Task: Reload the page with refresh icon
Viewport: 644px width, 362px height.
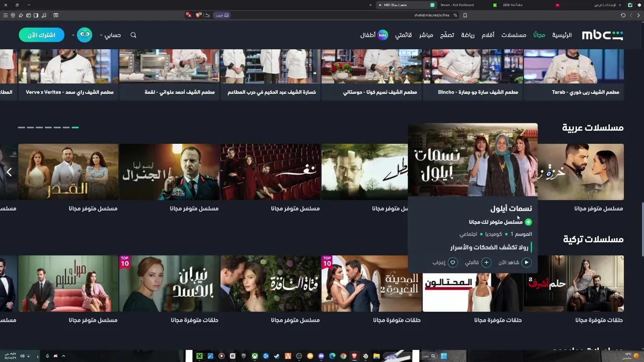Action: (x=623, y=15)
